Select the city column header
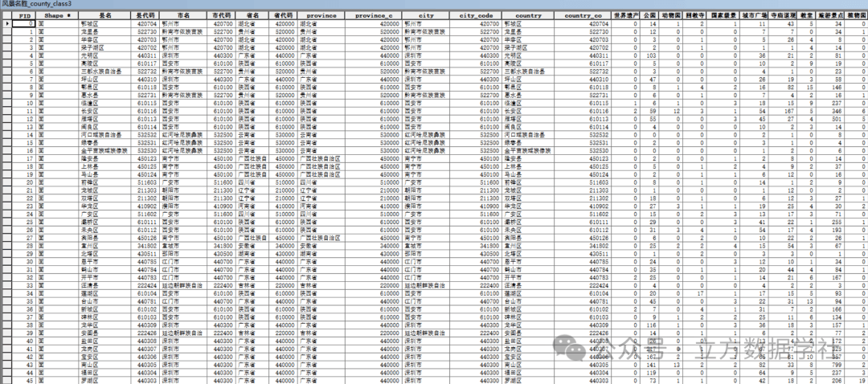This screenshot has width=868, height=384. coord(426,15)
